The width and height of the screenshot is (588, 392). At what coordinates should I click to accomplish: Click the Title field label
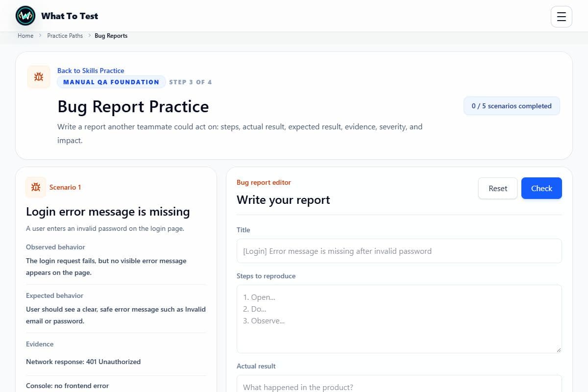point(244,230)
